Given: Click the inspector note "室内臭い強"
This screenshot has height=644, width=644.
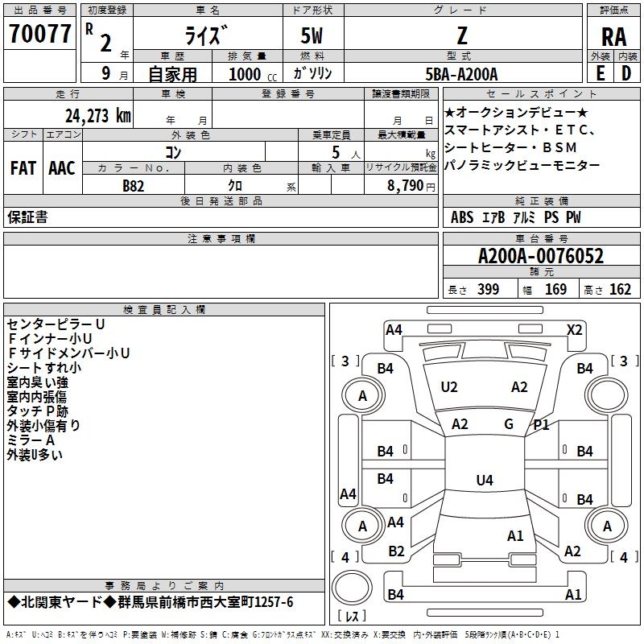Looking at the screenshot, I should (x=37, y=382).
